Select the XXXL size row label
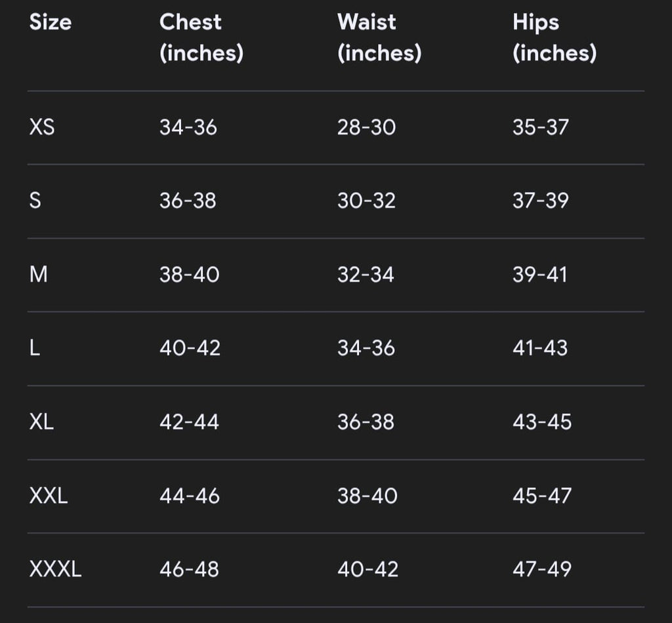 56,569
